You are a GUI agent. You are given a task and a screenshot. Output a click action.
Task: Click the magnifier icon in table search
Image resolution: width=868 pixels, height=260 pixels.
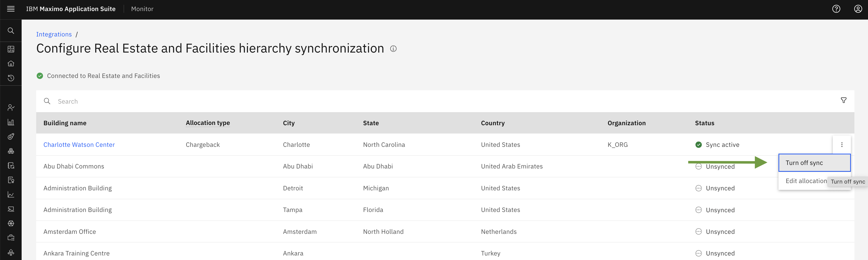(x=47, y=101)
